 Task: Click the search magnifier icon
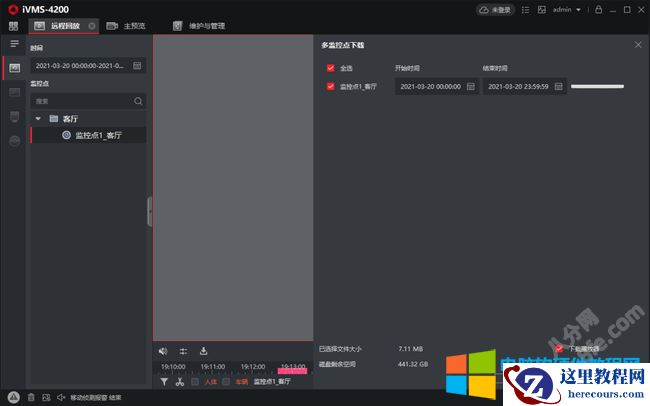(x=138, y=101)
